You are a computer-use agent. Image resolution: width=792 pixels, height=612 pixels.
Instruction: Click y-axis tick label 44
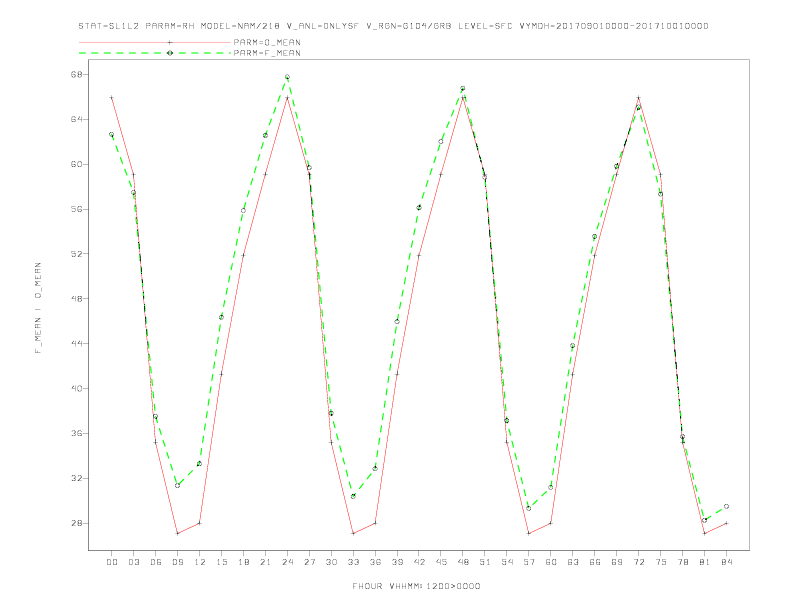click(76, 344)
